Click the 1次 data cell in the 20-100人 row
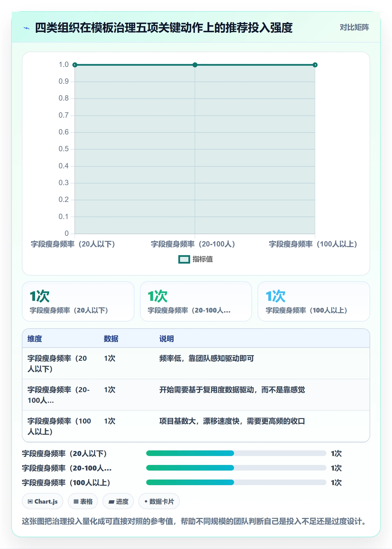This screenshot has height=549, width=392. pos(110,390)
